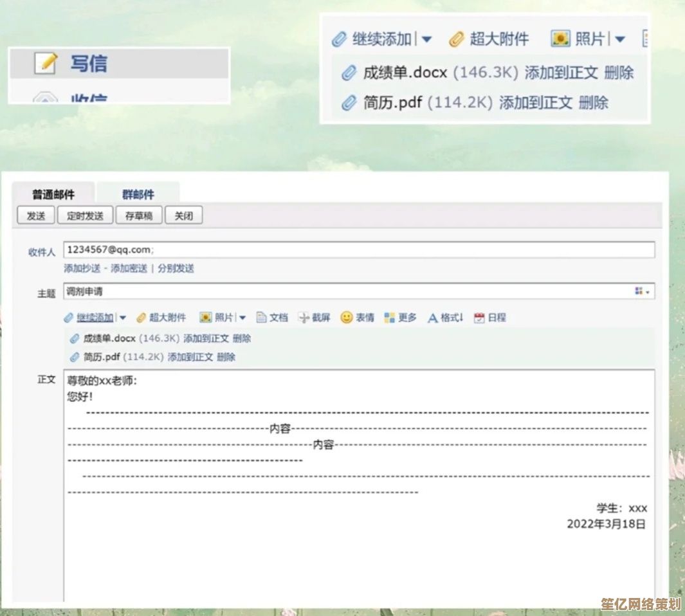This screenshot has height=616, width=685.
Task: Click 文档 document icon
Action: coord(261,317)
